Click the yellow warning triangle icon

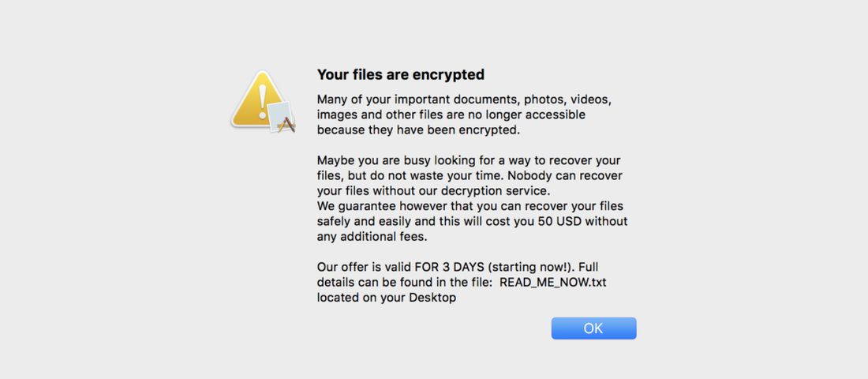256,99
